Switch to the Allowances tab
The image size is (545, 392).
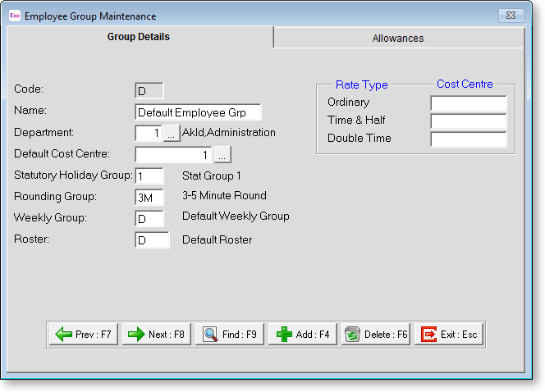click(x=398, y=38)
